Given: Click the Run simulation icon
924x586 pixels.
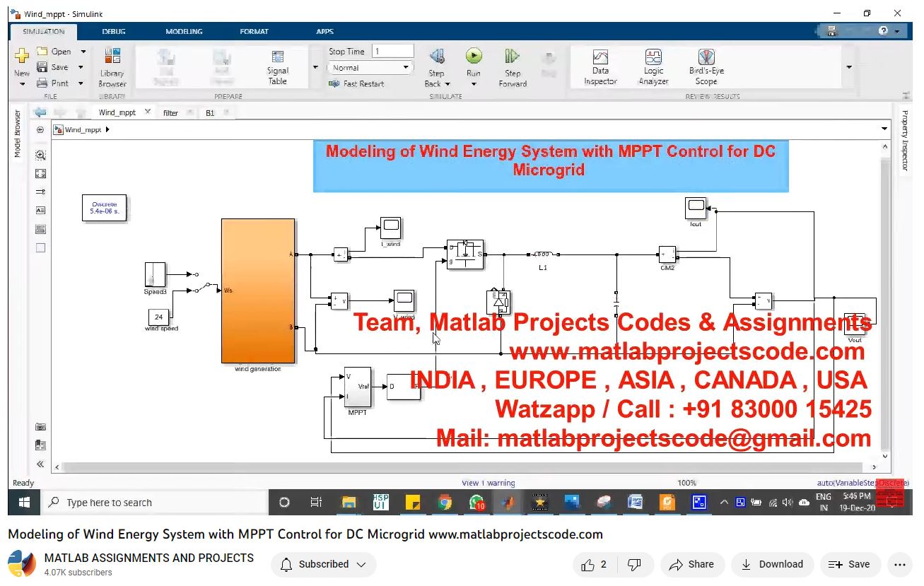Looking at the screenshot, I should (x=473, y=57).
